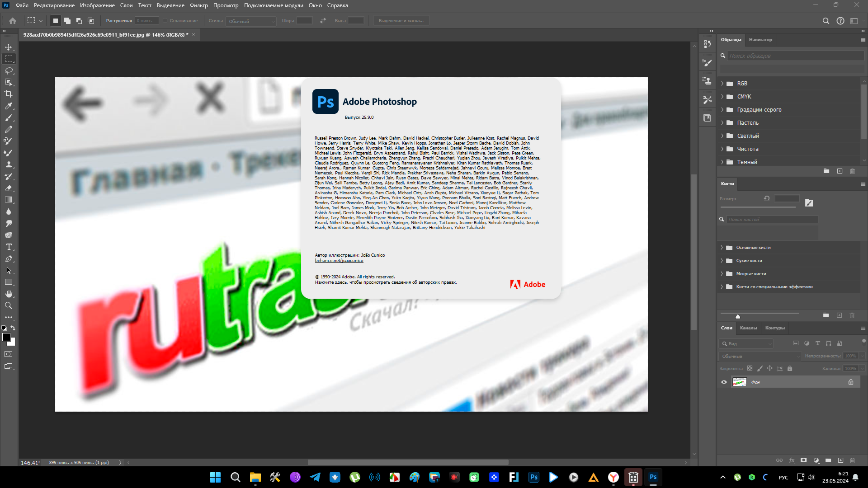This screenshot has width=868, height=488.
Task: Enable Subtract from selection mode
Action: tap(79, 21)
